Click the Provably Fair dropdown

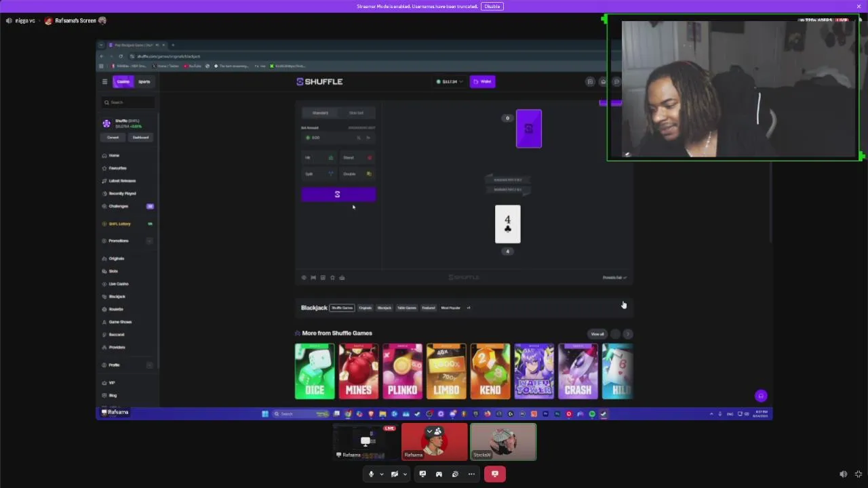tap(614, 277)
